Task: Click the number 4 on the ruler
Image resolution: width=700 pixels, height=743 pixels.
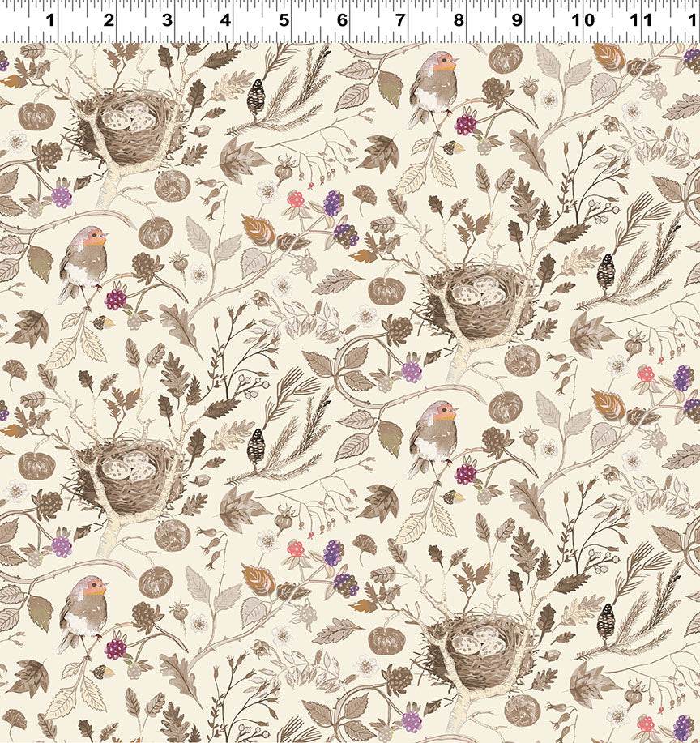Action: coord(225,19)
